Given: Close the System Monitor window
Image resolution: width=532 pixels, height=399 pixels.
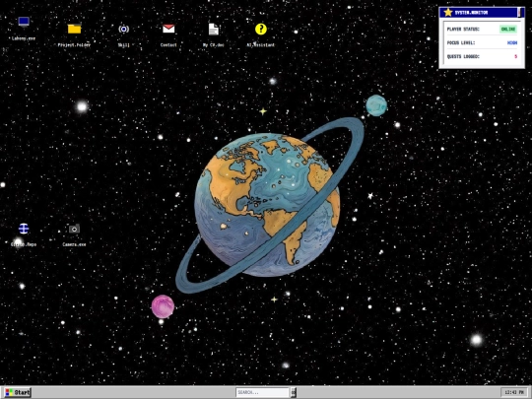Looking at the screenshot, I should (520, 12).
